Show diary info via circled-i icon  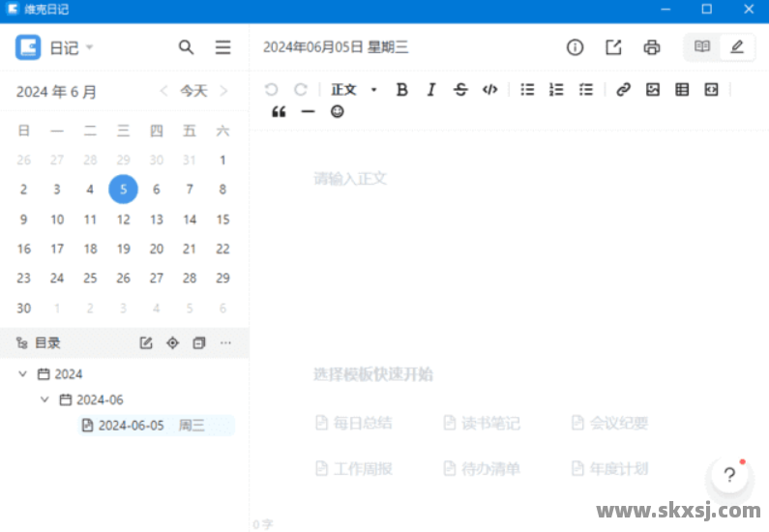575,47
